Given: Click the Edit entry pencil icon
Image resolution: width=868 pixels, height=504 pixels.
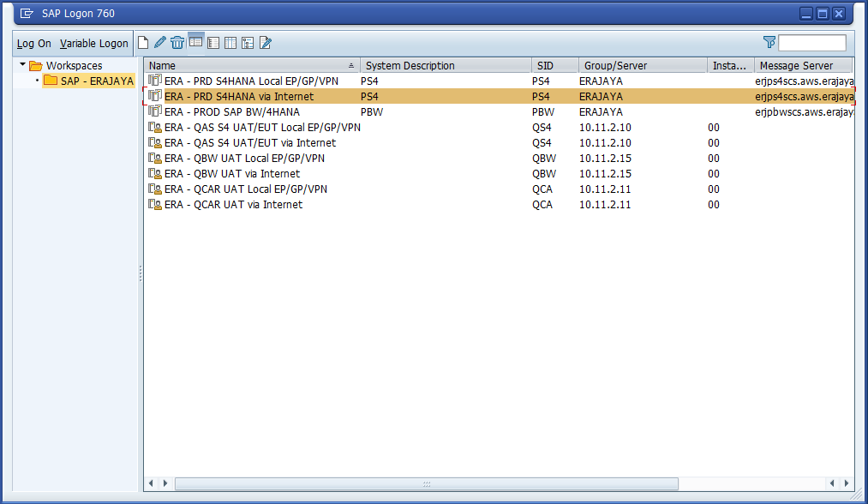Looking at the screenshot, I should tap(159, 43).
